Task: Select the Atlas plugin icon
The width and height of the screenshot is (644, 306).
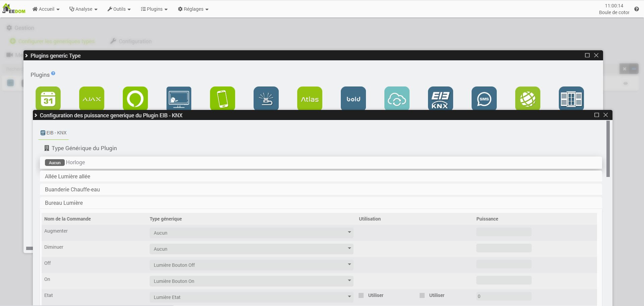Action: pos(310,99)
